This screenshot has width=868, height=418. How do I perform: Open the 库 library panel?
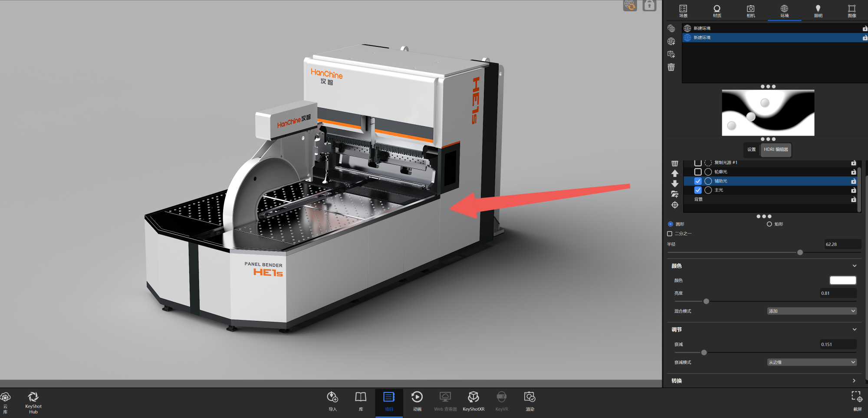click(361, 401)
